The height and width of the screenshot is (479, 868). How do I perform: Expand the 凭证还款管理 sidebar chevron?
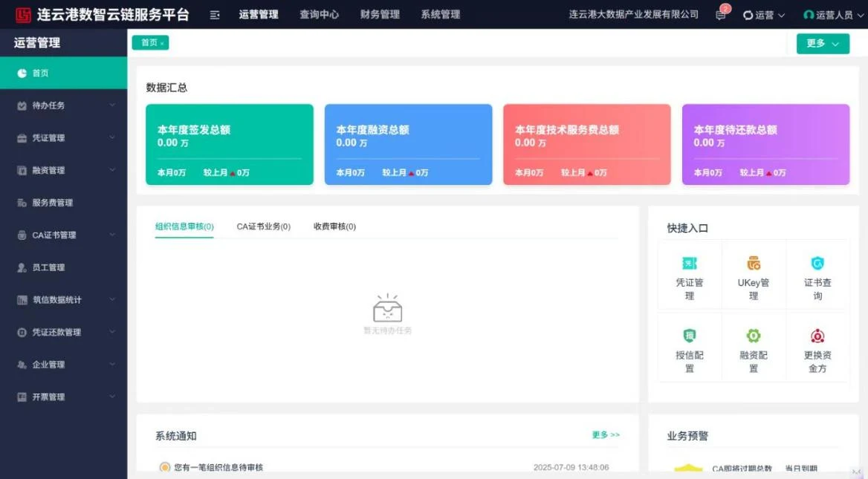tap(112, 332)
